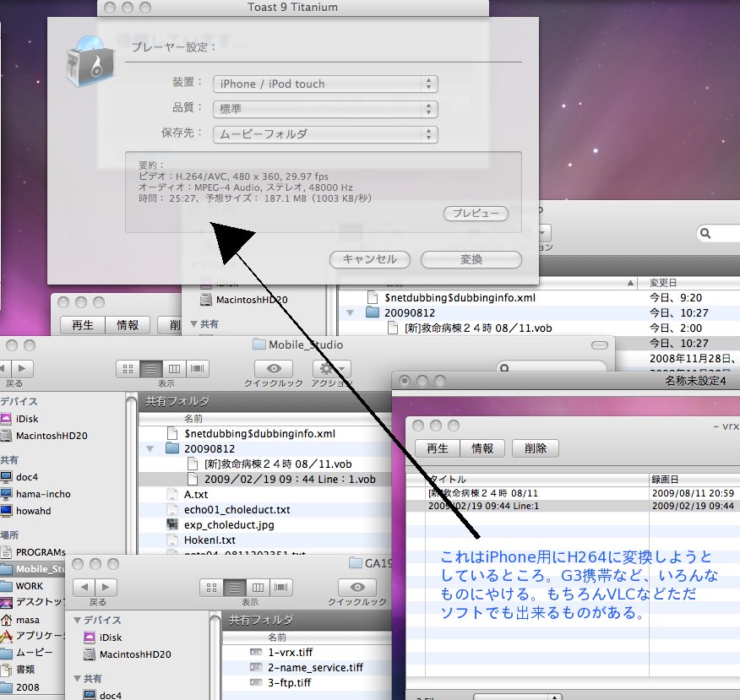
Task: Switch Mobile_Studio window to Cover Flow view
Action: 198,369
